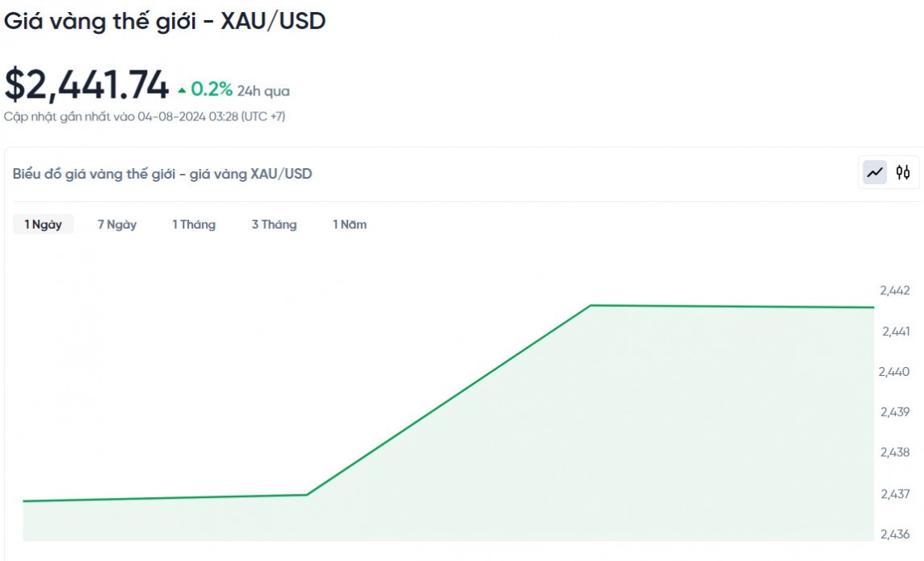Show the 1 Tháng chart range
Image resolution: width=924 pixels, height=561 pixels.
(194, 225)
